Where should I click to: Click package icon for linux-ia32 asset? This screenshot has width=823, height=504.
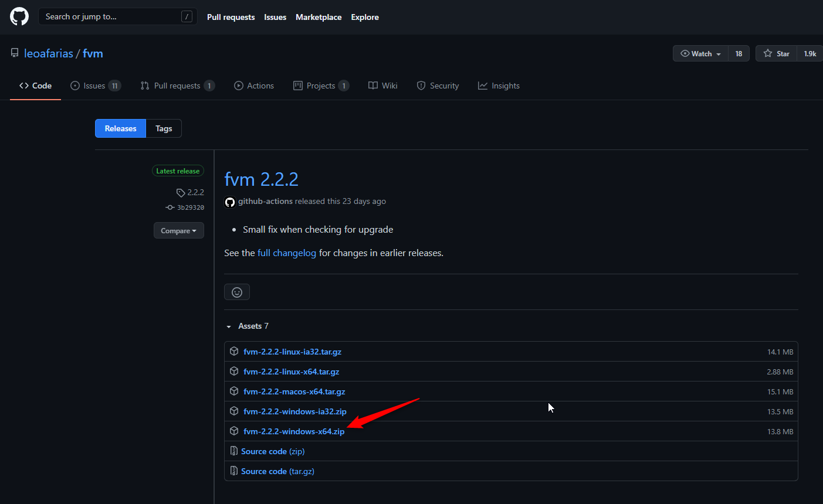pos(234,352)
